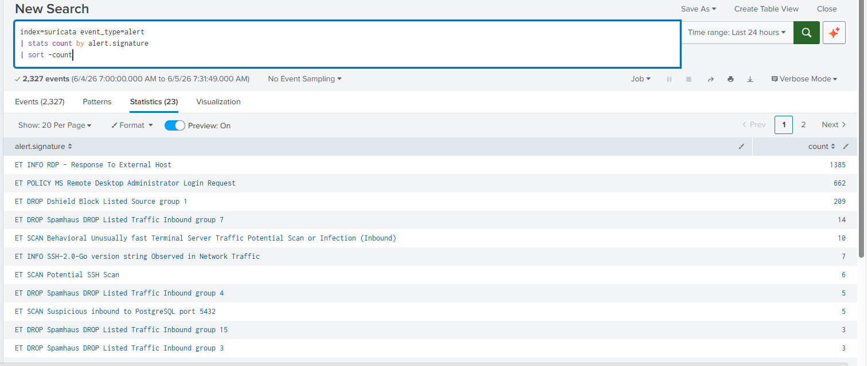This screenshot has height=366, width=868.
Task: Click ET INFO SSH-2.0-Go version string signature
Action: click(x=137, y=257)
